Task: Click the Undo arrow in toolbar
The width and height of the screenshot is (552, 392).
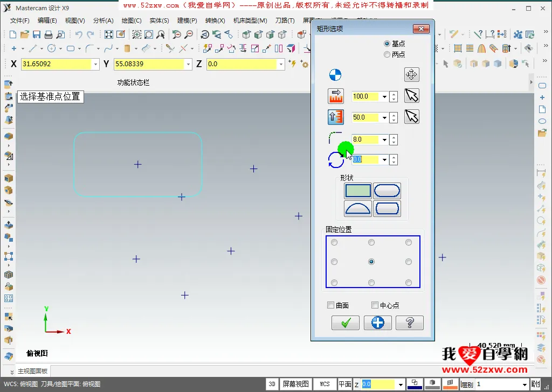Action: (x=79, y=34)
